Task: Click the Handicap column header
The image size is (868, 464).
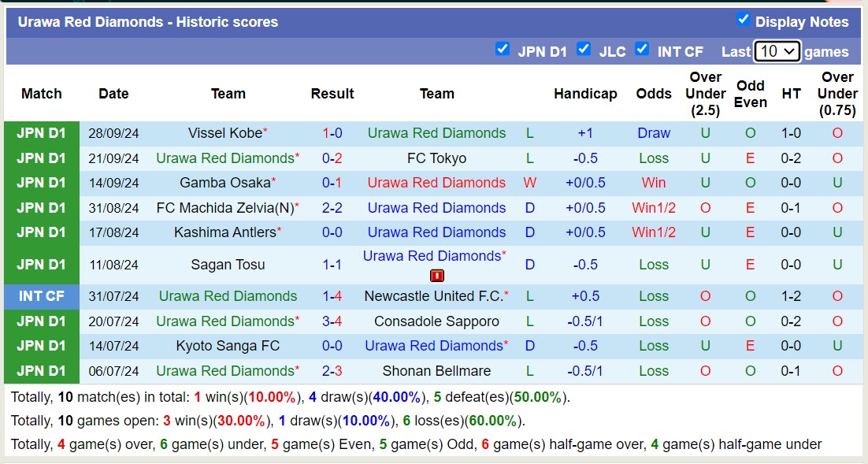Action: (585, 93)
